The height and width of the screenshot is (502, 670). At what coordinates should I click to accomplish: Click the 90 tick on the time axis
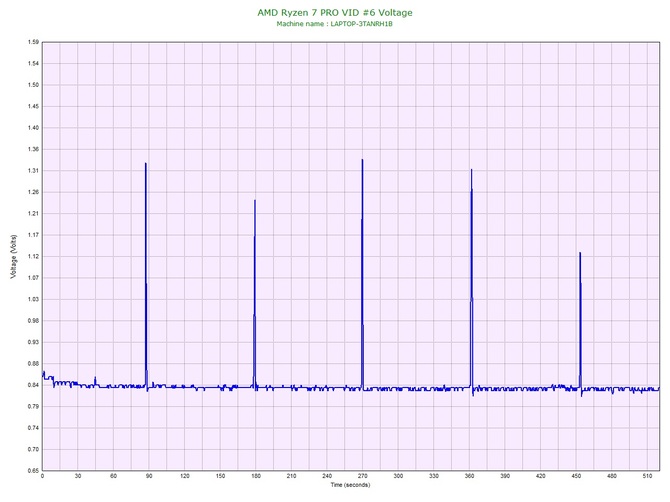149,476
